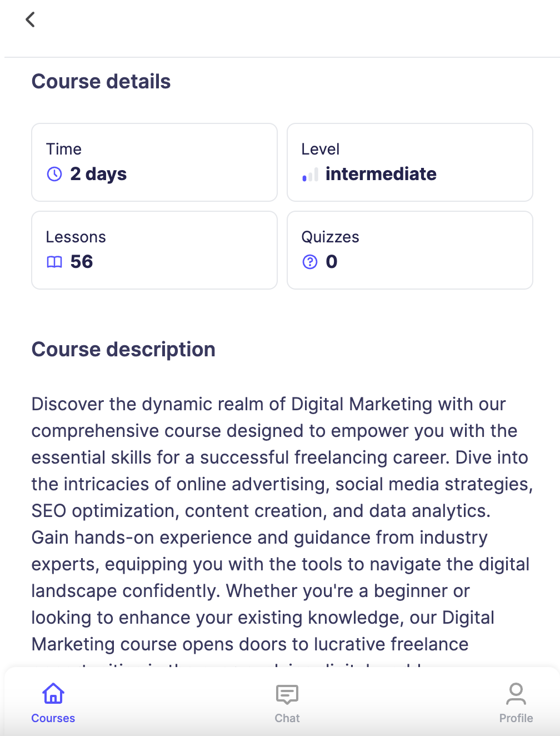Screen dimensions: 560x736
Task: Open the Courses tab label
Action: (x=53, y=718)
